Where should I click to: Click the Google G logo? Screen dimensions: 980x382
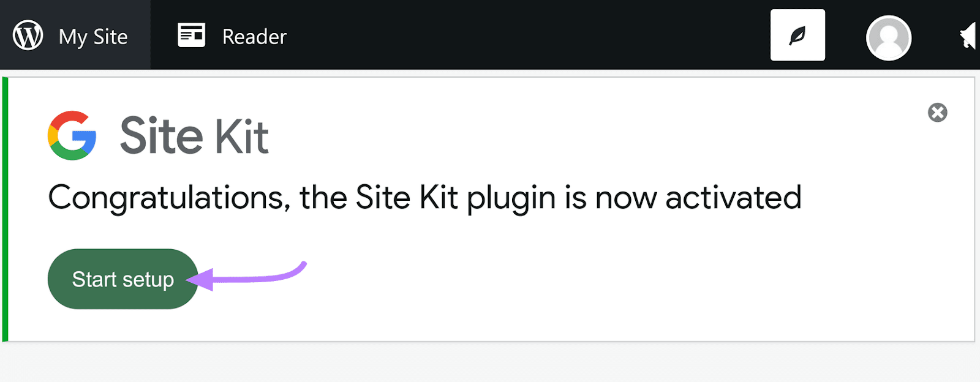click(x=72, y=135)
